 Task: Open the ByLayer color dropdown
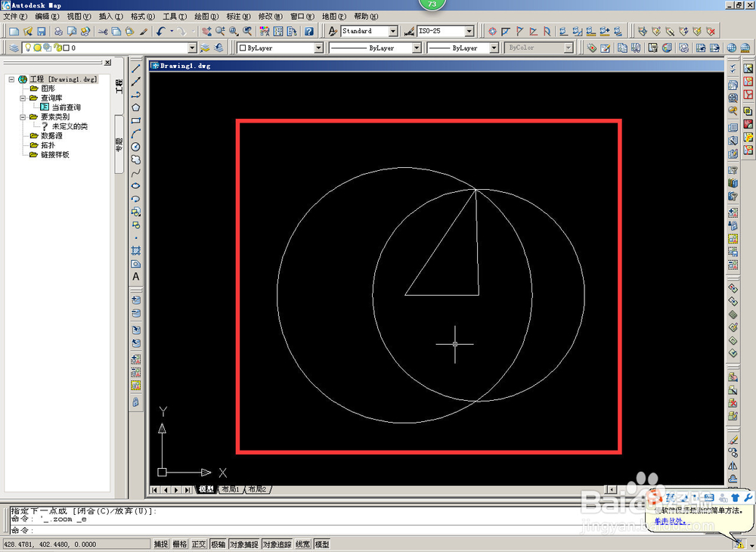click(x=318, y=48)
